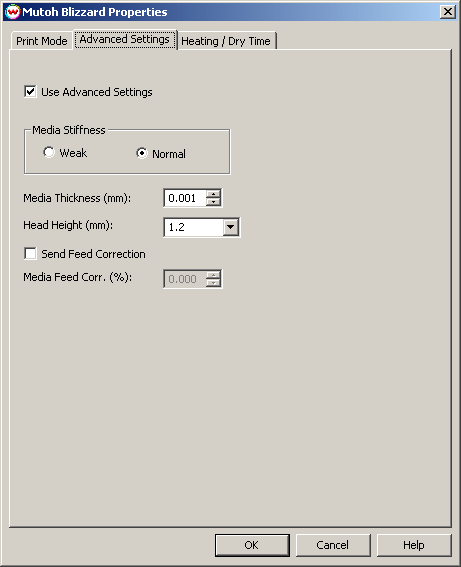The width and height of the screenshot is (461, 567).
Task: Click the Mutoh application icon in title bar
Action: click(x=12, y=12)
